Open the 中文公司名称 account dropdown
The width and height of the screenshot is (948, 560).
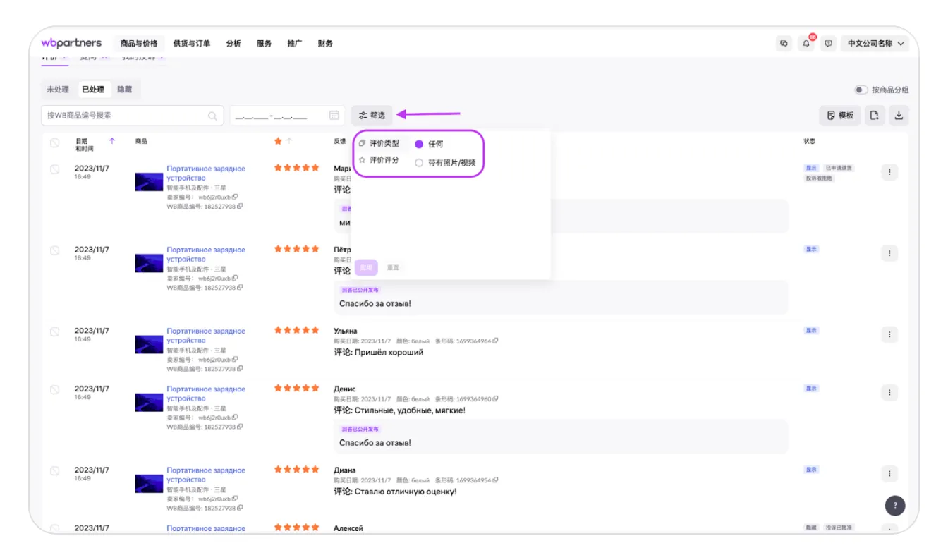[x=875, y=44]
